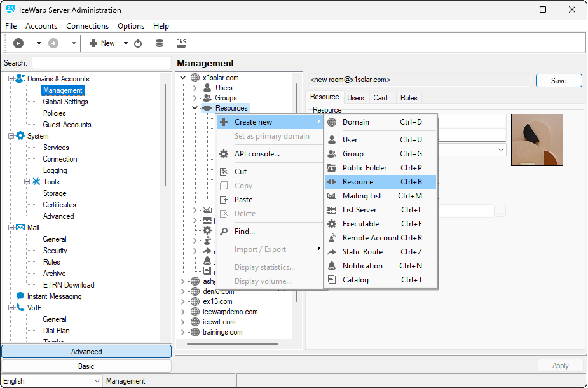Click the resource profile picture thumbnail
Image resolution: width=588 pixels, height=388 pixels.
click(x=537, y=140)
